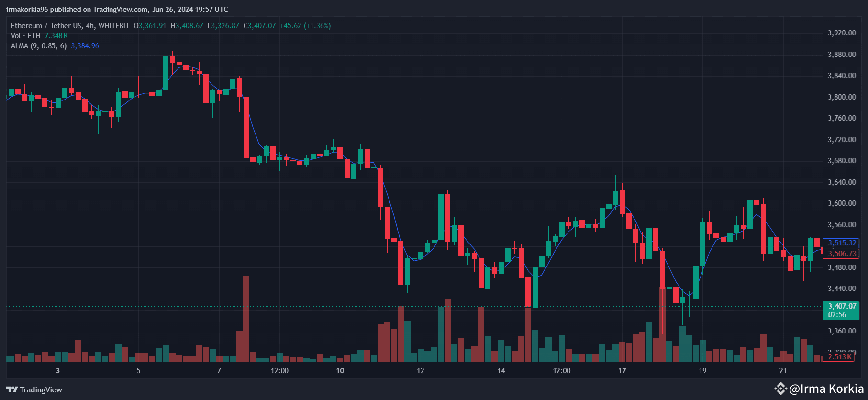The height and width of the screenshot is (400, 868).
Task: Click the 17 date label on time axis
Action: pyautogui.click(x=622, y=371)
